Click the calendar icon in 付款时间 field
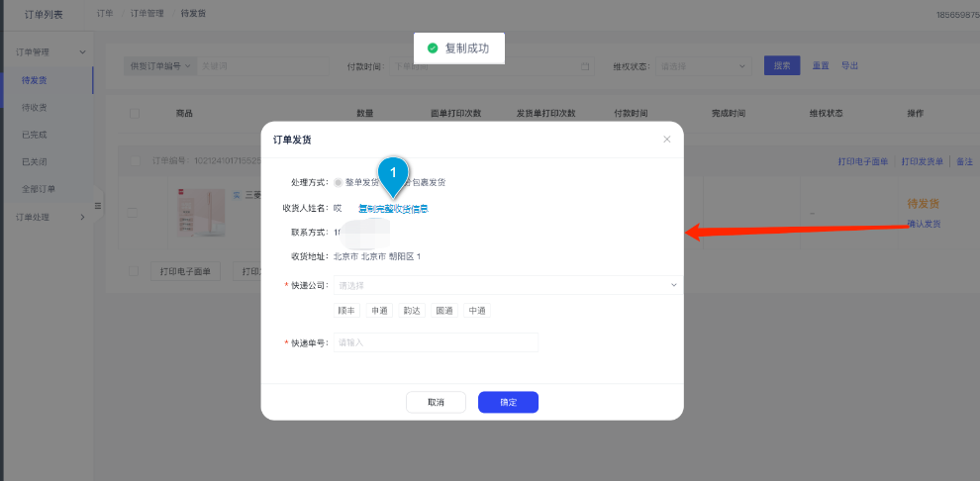 (584, 66)
